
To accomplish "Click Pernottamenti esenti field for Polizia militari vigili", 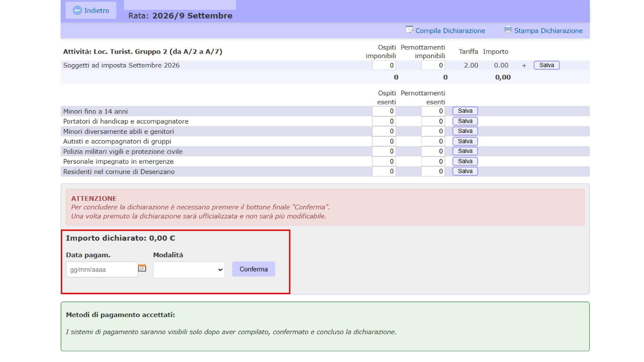I will tap(433, 151).
